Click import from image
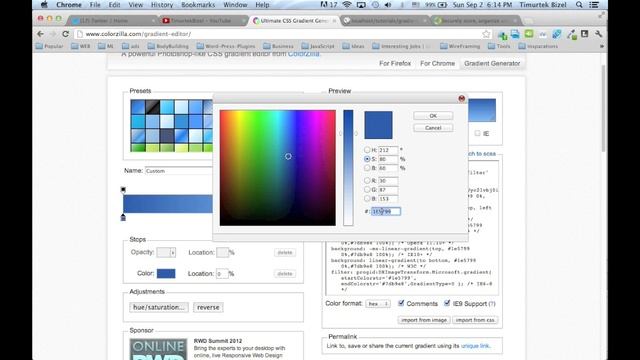Screen dimensions: 640x360 (424, 320)
